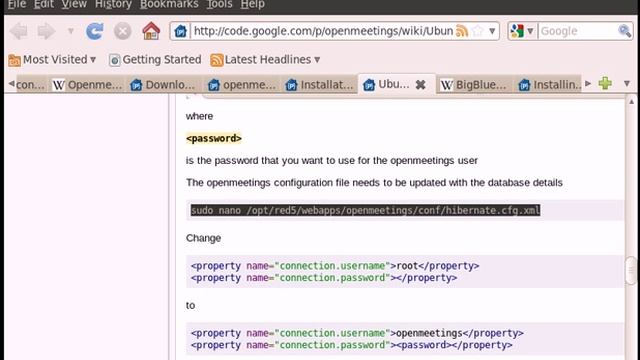Choose search engine via Google icon
The width and height of the screenshot is (640, 360).
pyautogui.click(x=522, y=31)
